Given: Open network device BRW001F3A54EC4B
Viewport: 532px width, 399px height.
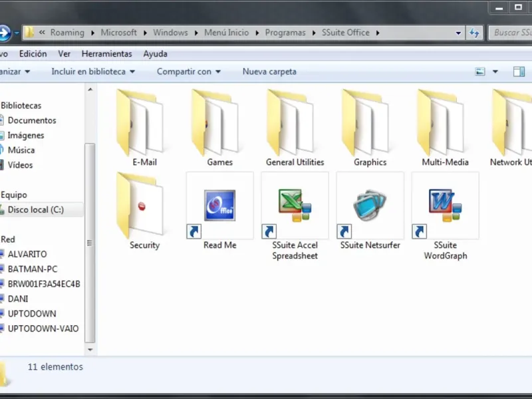Looking at the screenshot, I should pos(44,284).
